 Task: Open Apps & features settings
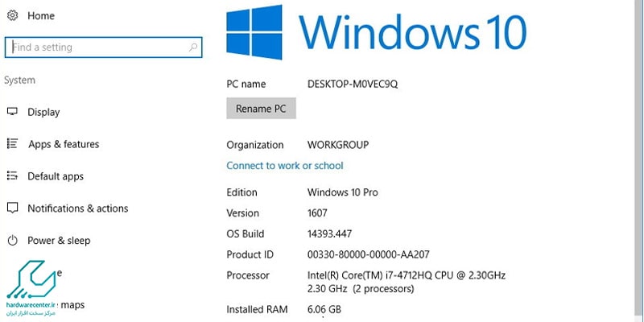pyautogui.click(x=64, y=144)
